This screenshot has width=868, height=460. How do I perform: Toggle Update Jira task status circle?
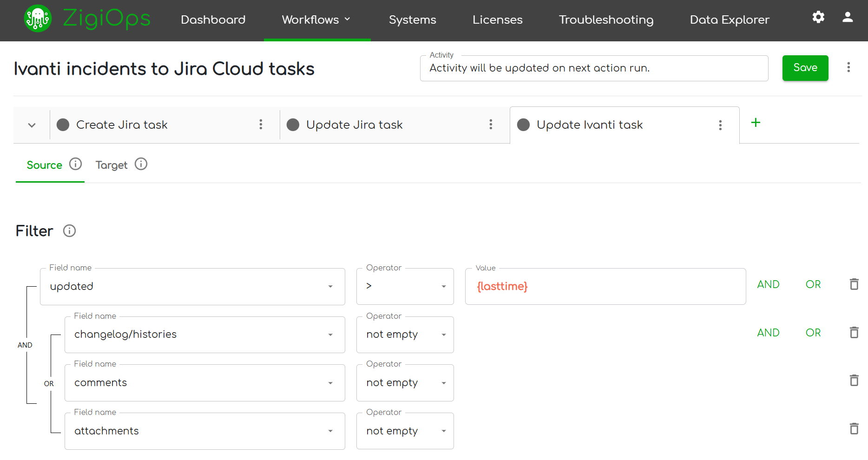tap(293, 125)
